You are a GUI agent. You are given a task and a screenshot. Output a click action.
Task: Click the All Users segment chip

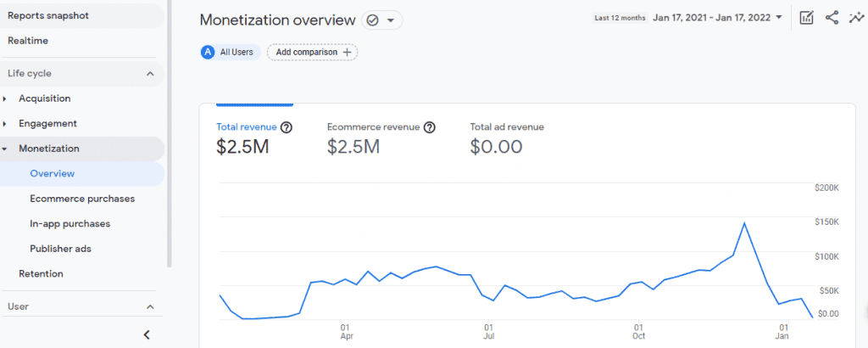tap(231, 52)
